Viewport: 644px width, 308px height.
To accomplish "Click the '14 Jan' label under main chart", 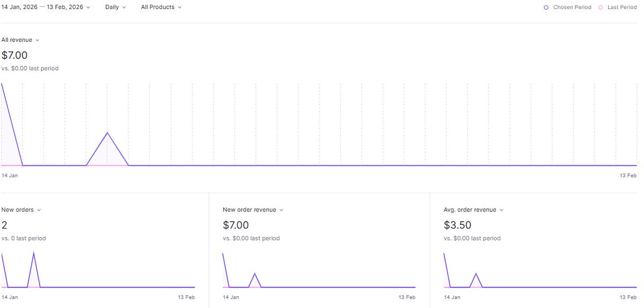I will point(10,175).
